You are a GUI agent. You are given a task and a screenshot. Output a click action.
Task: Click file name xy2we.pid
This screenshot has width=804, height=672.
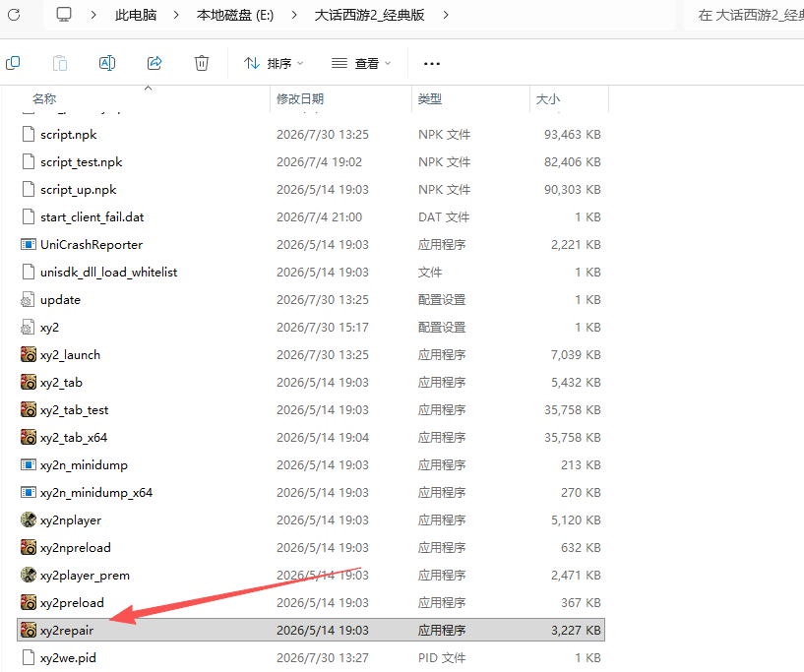point(68,658)
